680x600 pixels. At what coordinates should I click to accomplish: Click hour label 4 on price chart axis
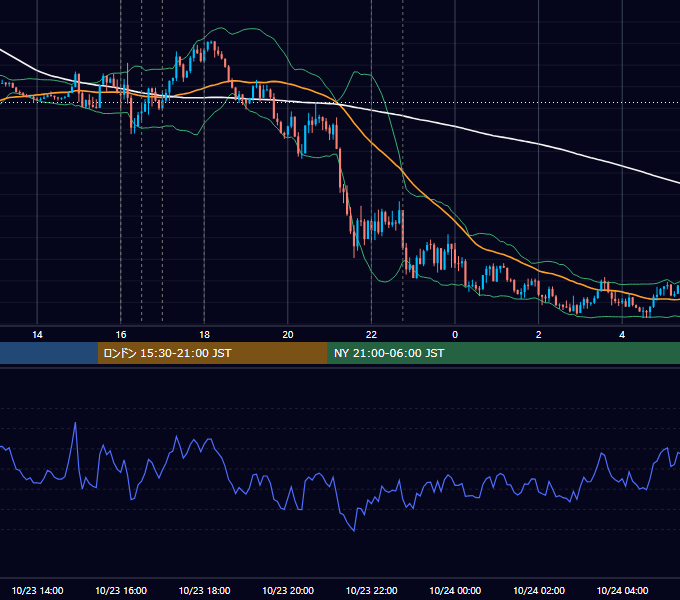[x=622, y=335]
